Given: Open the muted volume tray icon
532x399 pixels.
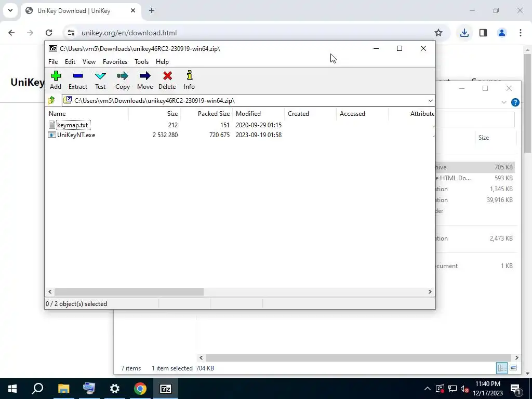Looking at the screenshot, I should point(465,389).
